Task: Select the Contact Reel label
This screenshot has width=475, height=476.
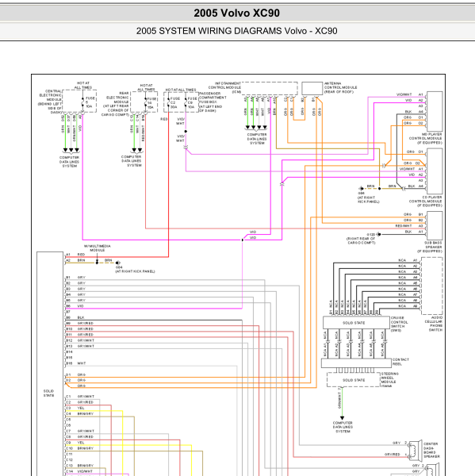Action: pyautogui.click(x=400, y=362)
